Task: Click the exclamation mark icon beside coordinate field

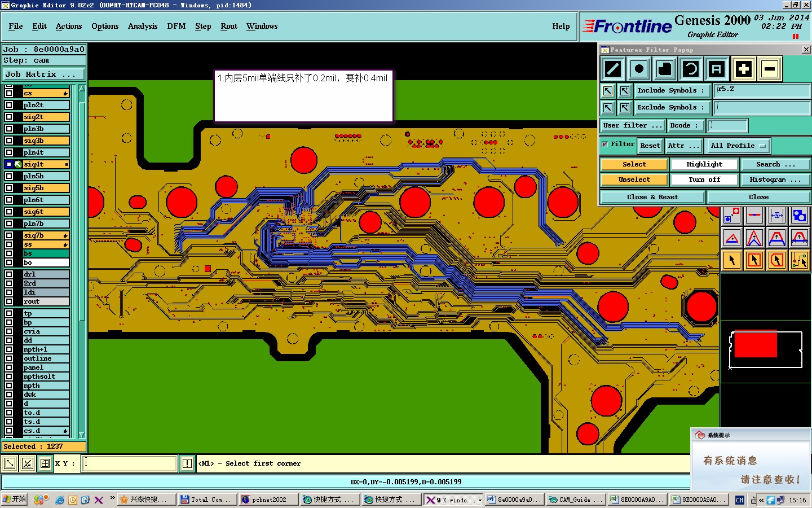Action: point(187,464)
